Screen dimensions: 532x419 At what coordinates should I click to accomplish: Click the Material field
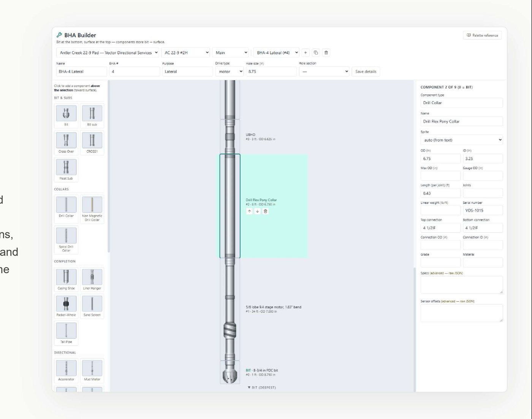point(483,262)
